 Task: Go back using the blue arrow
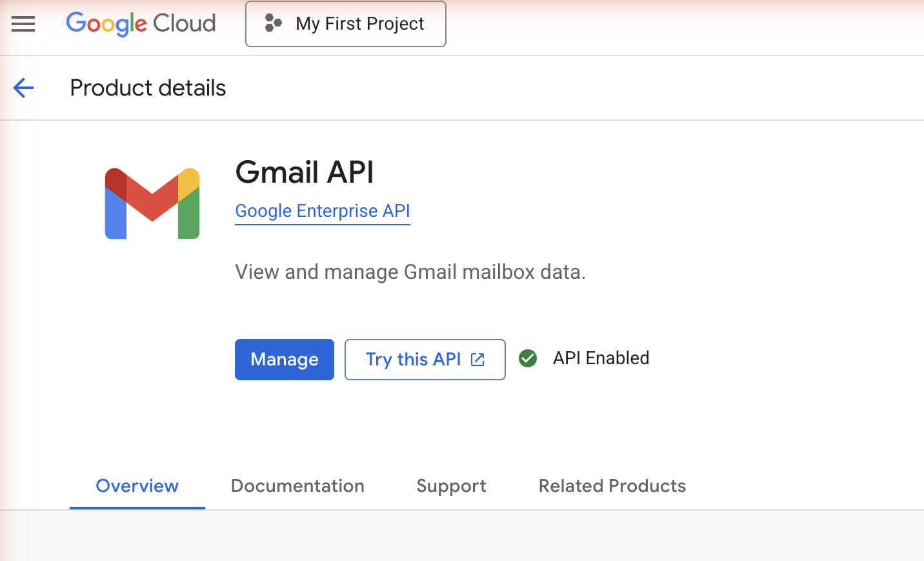(x=23, y=88)
